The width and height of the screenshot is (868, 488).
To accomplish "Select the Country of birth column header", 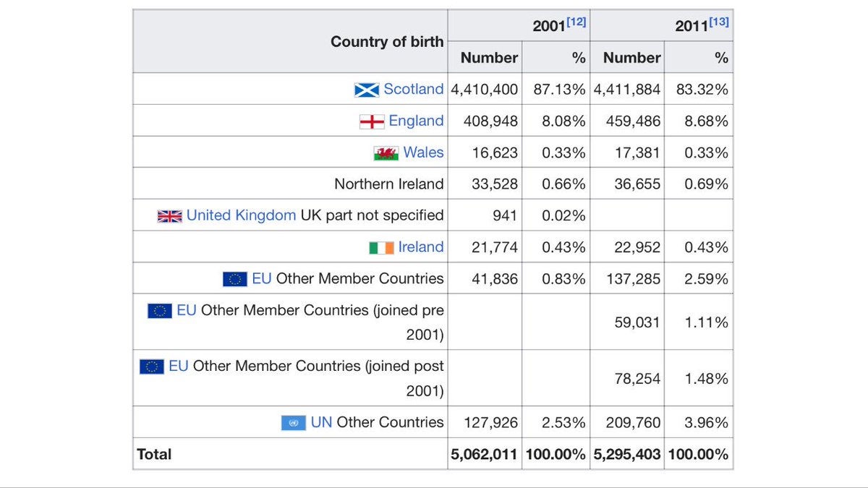I will 387,42.
